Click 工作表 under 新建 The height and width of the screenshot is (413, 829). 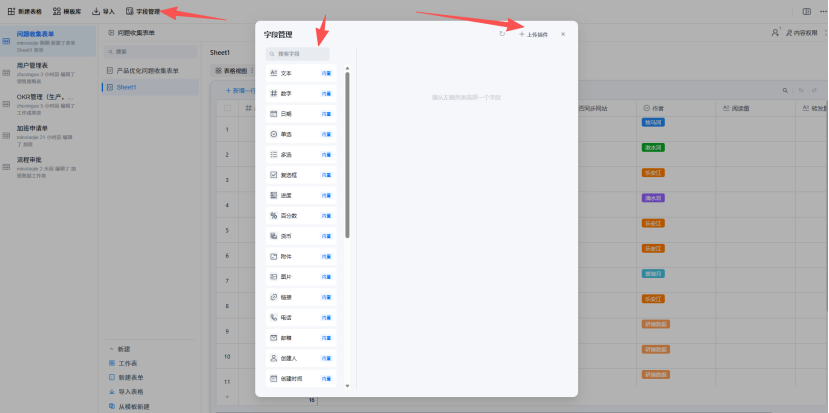(123, 363)
